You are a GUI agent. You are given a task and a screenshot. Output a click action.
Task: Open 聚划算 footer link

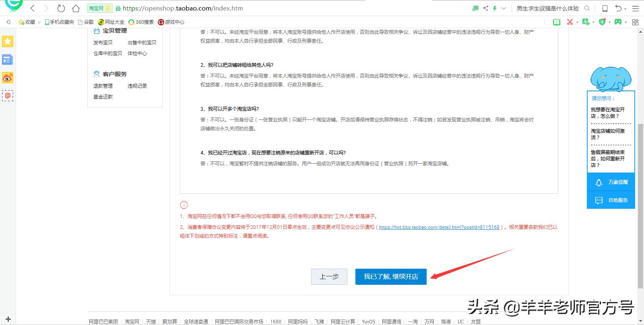[170, 321]
